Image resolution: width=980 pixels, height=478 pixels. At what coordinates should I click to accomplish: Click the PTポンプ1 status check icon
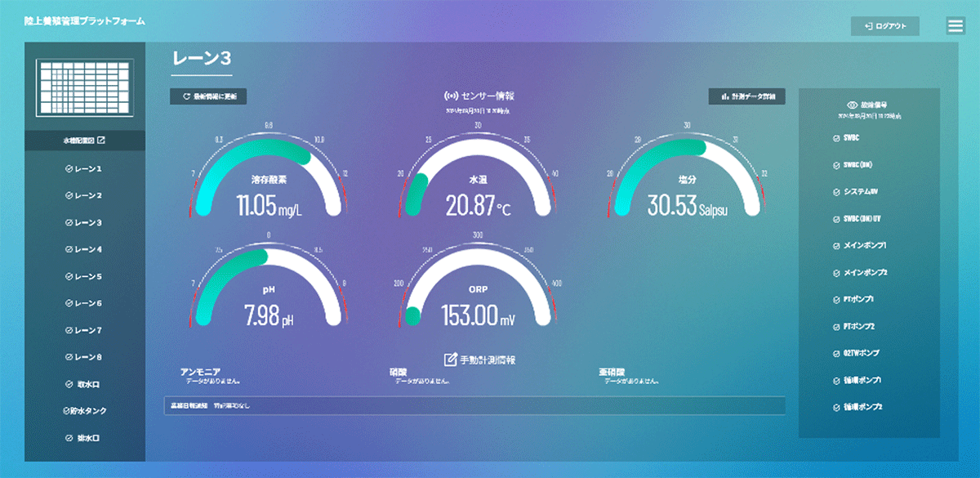836,299
